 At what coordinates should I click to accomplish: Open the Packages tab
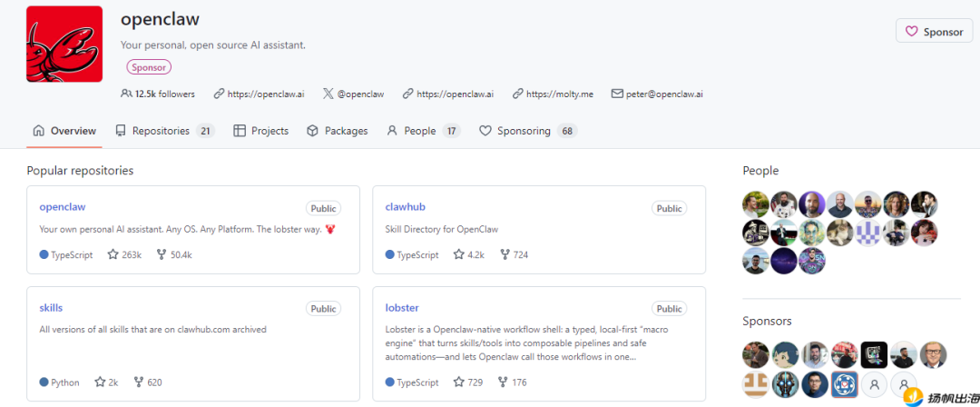337,131
